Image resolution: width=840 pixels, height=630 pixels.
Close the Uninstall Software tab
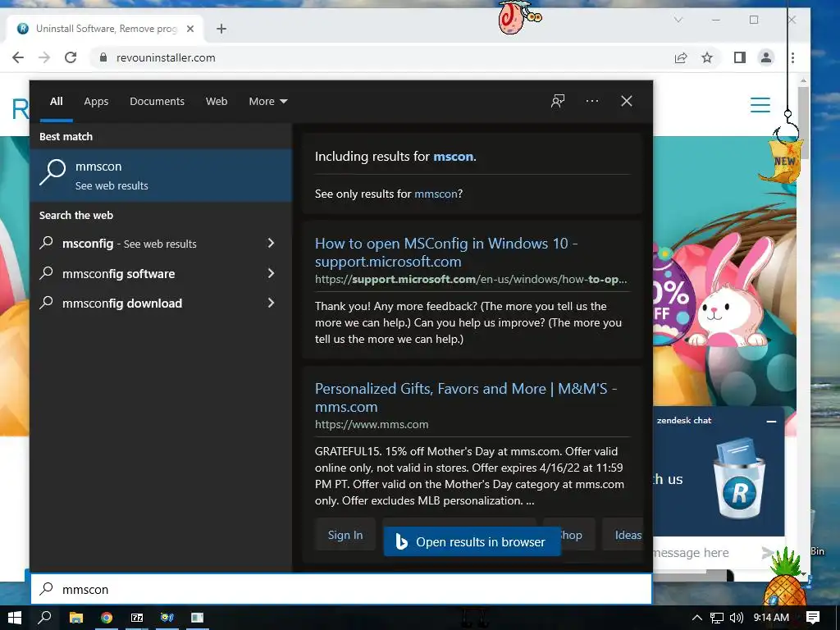[x=190, y=29]
